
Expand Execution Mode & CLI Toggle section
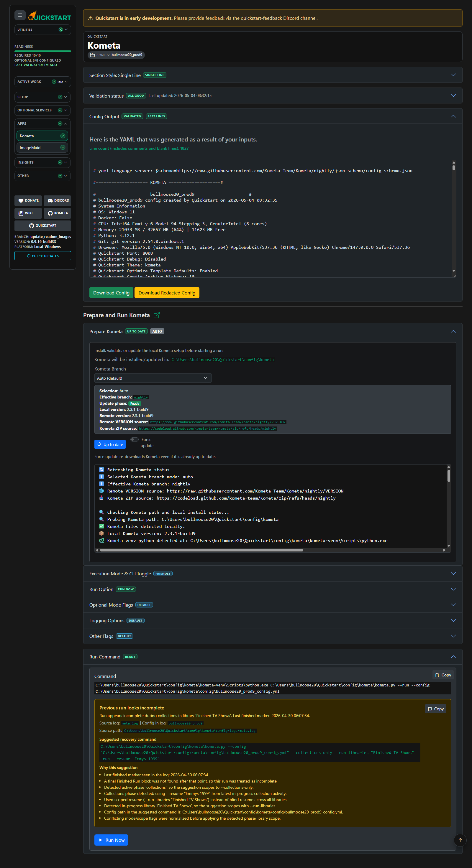pos(273,574)
